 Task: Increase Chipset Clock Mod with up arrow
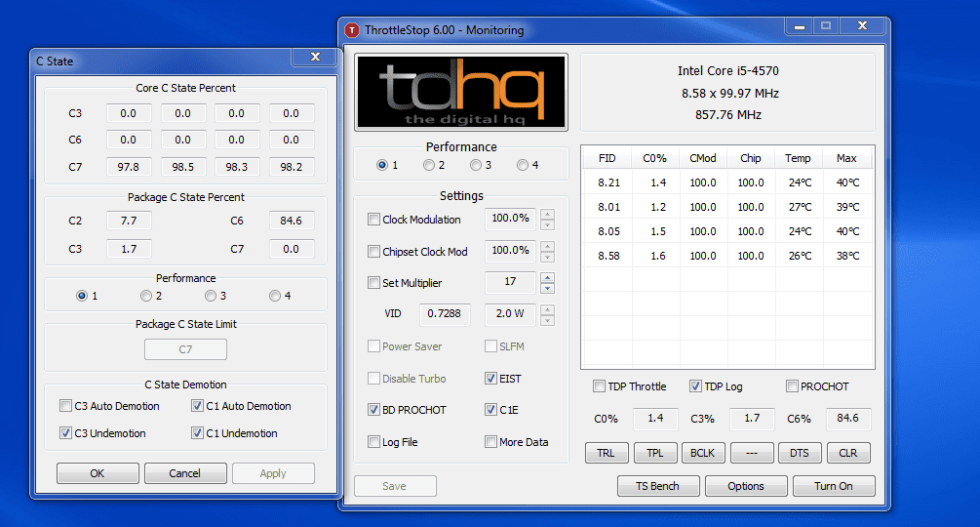(547, 246)
